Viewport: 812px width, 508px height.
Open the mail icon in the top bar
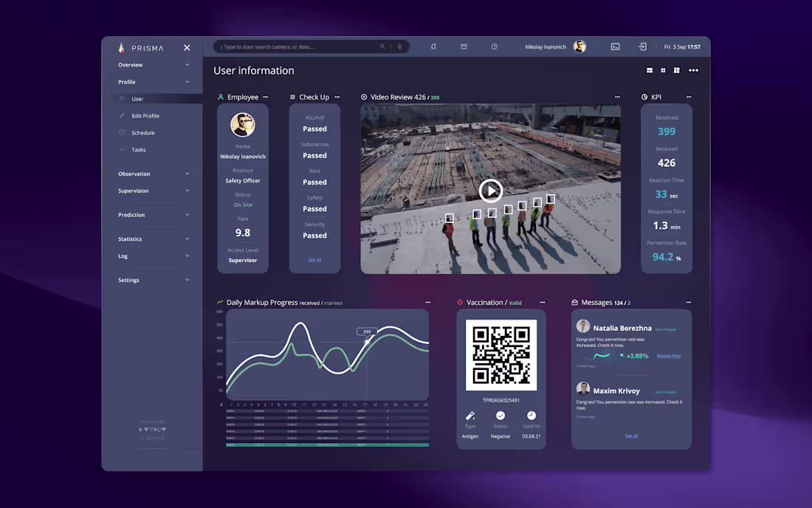[x=464, y=46]
